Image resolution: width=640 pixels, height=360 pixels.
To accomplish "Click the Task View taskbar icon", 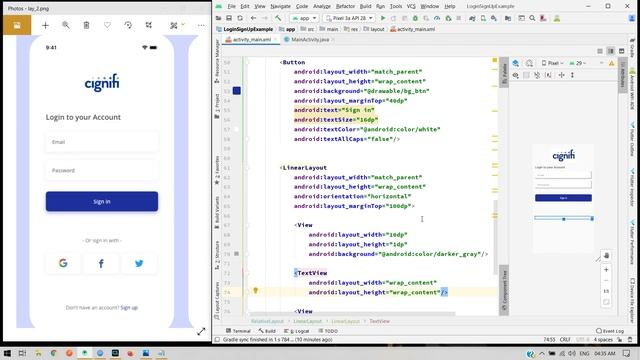I will tap(22, 353).
